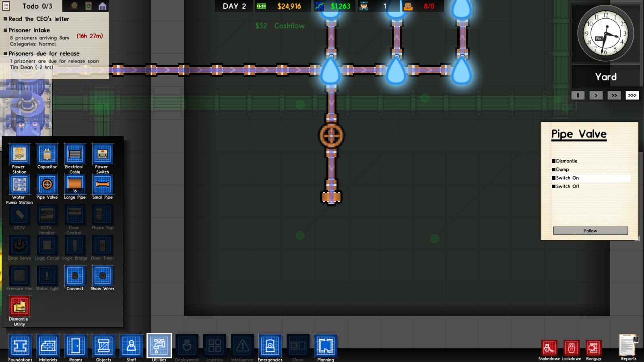Open the Materials menu
644x362 pixels.
pyautogui.click(x=48, y=346)
